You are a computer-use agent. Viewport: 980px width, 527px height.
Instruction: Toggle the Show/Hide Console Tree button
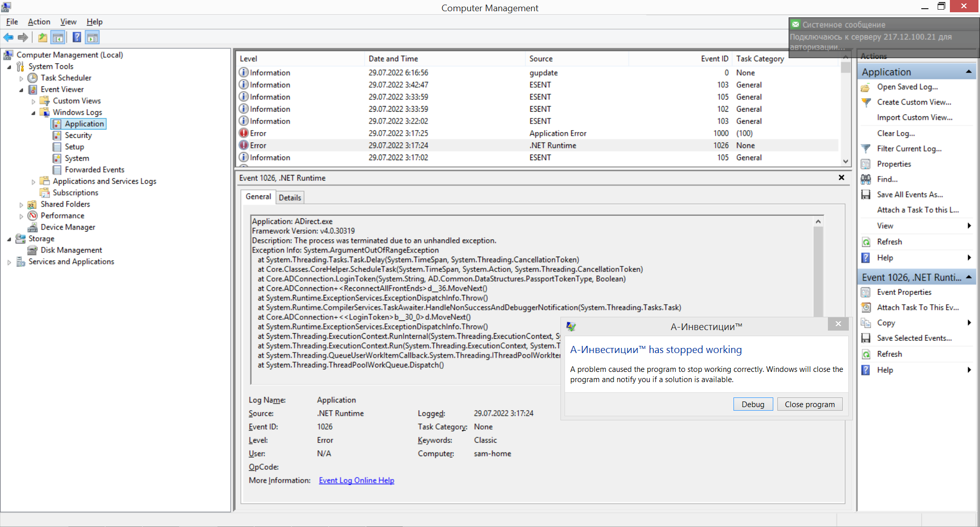(58, 37)
